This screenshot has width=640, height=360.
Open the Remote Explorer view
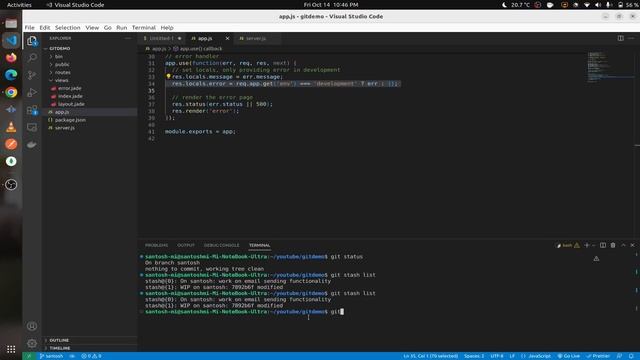[32, 127]
